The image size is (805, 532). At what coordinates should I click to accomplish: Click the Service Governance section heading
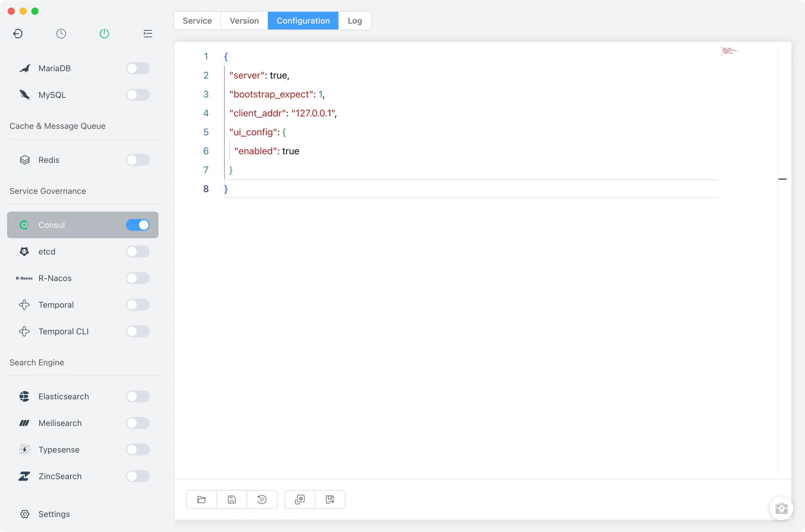pos(48,191)
